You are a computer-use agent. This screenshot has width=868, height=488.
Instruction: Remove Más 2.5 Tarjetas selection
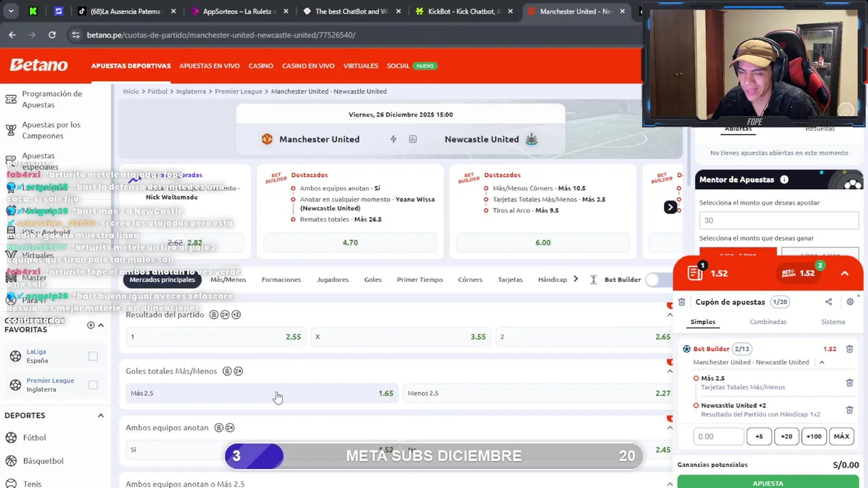pyautogui.click(x=849, y=383)
